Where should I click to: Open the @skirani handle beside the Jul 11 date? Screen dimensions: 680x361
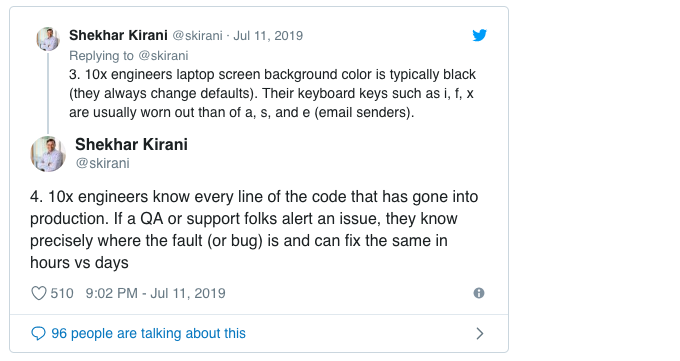197,36
